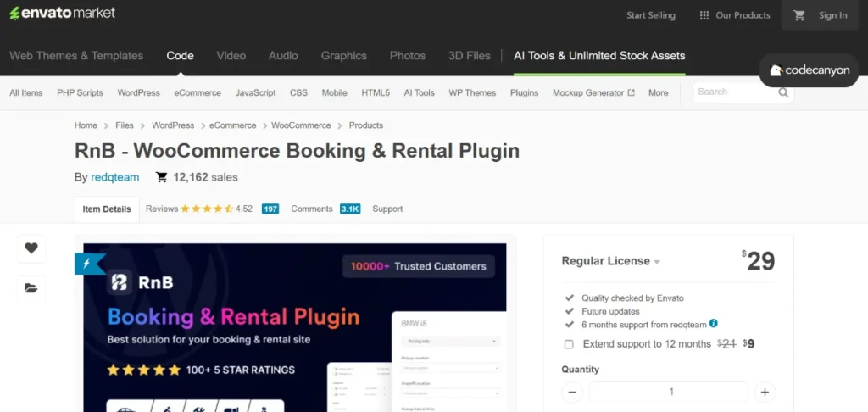The height and width of the screenshot is (412, 868).
Task: Open the shopping cart icon in header
Action: tap(798, 15)
